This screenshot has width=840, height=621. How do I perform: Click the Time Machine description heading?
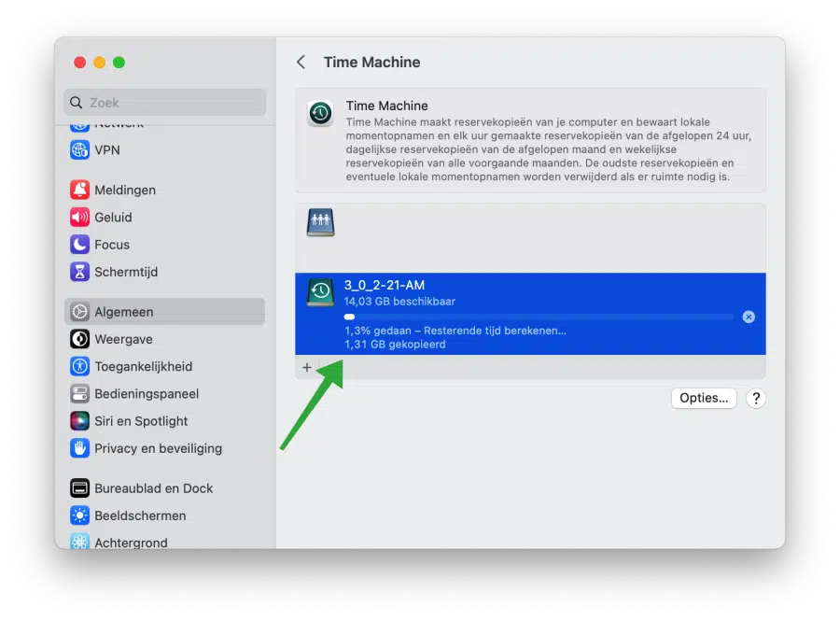[386, 106]
